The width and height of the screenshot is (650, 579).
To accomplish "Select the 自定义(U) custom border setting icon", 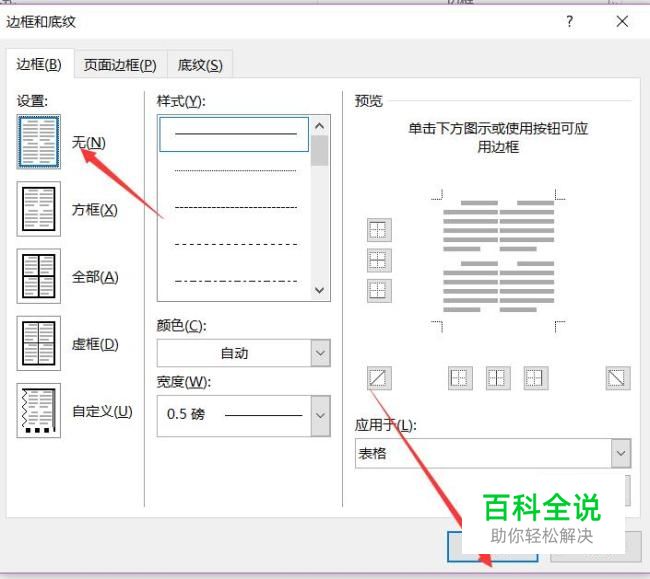I will point(39,410).
